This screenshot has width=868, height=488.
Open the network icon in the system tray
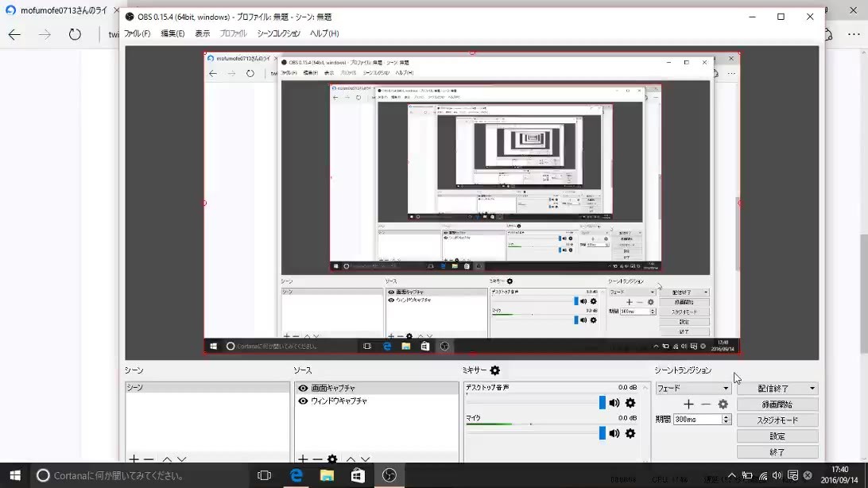(763, 475)
